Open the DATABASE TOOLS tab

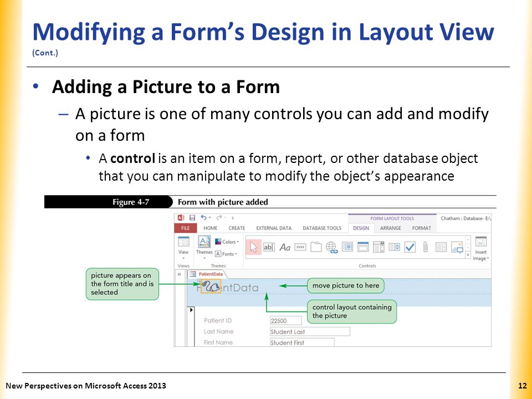322,228
